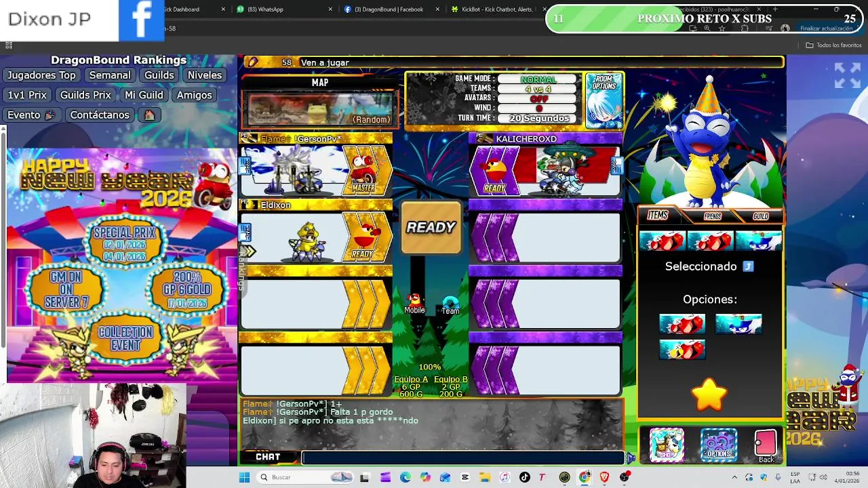The width and height of the screenshot is (868, 488).
Task: Open Microsoft Edge from taskbar
Action: [x=405, y=477]
